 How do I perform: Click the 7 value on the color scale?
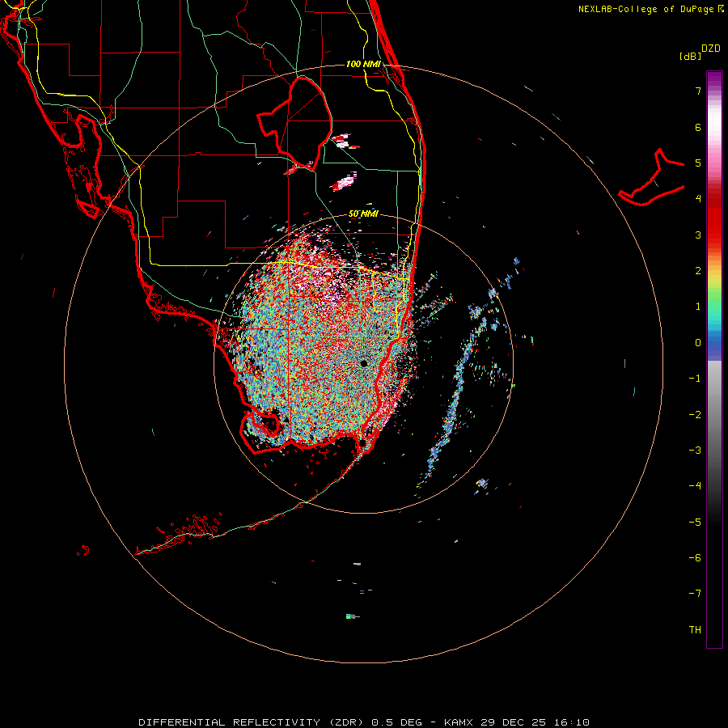click(698, 91)
